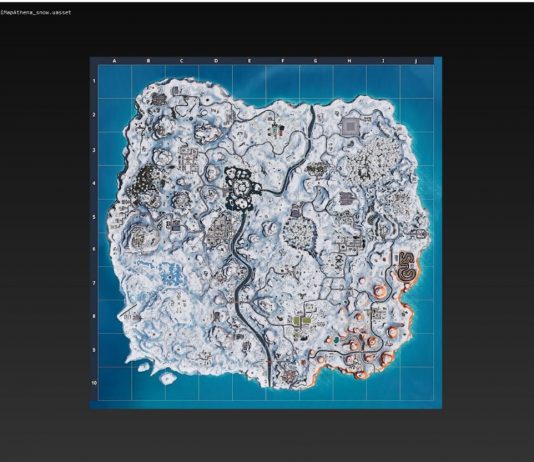Click row label 6 on map grid
This screenshot has width=534, height=462.
[94, 249]
